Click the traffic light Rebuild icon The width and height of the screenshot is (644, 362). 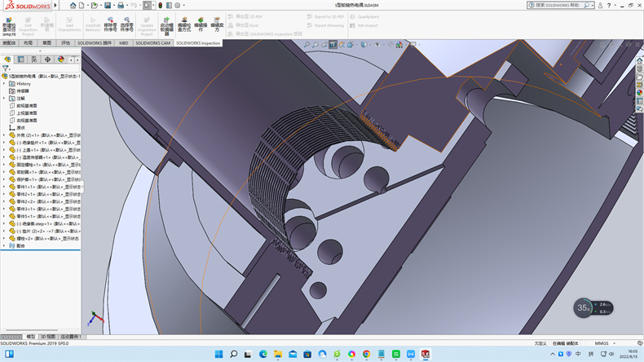click(161, 5)
